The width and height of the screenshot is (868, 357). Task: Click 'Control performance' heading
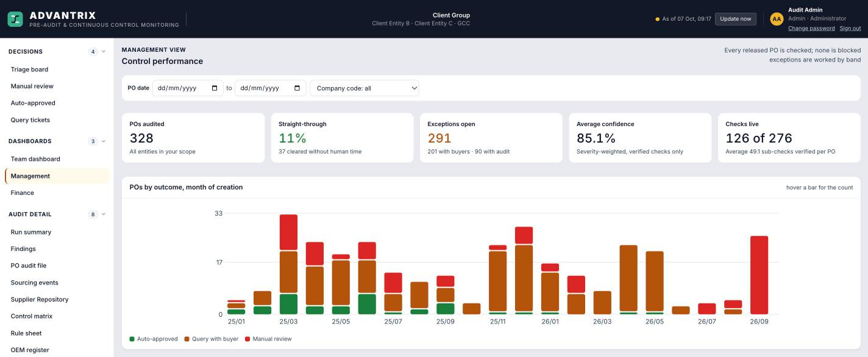click(x=162, y=61)
